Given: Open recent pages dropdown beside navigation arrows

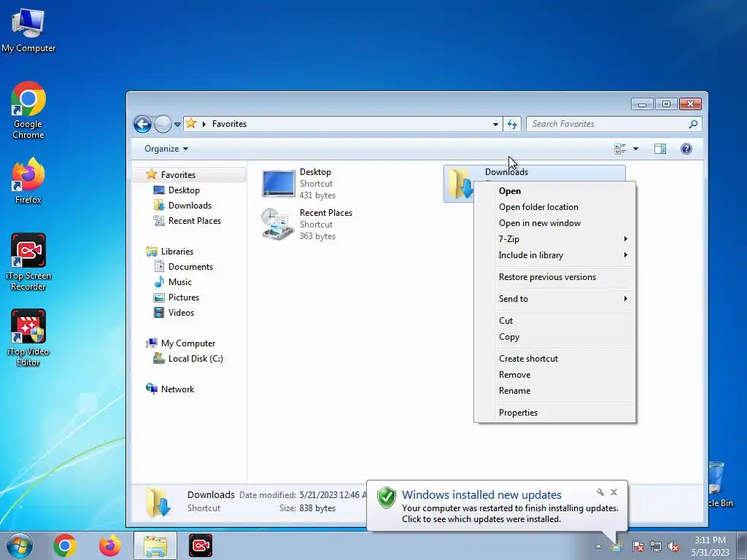Looking at the screenshot, I should coord(177,124).
